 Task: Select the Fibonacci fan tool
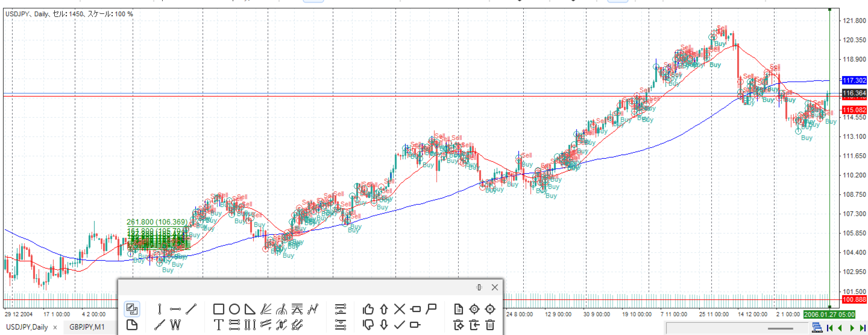click(266, 309)
